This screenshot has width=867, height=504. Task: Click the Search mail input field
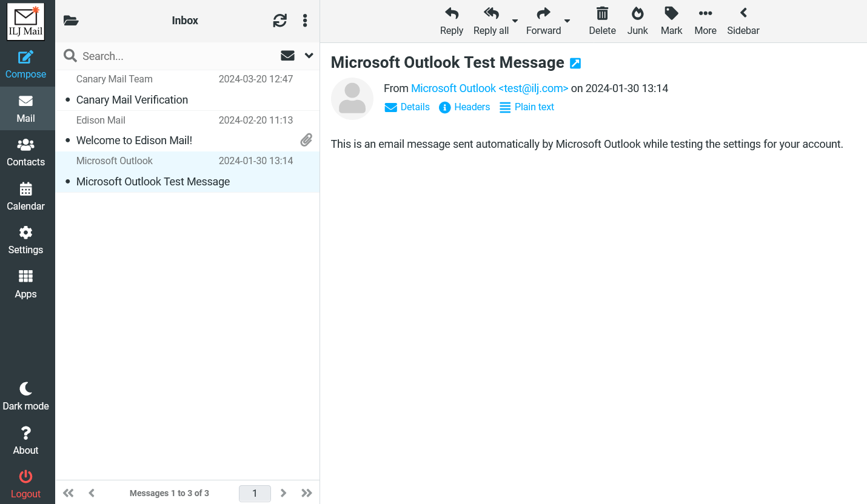(x=176, y=56)
